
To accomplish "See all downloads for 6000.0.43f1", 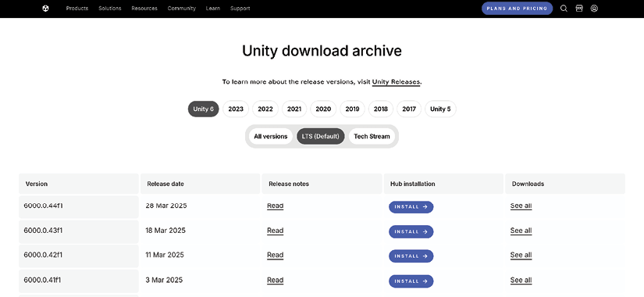I will (x=521, y=231).
